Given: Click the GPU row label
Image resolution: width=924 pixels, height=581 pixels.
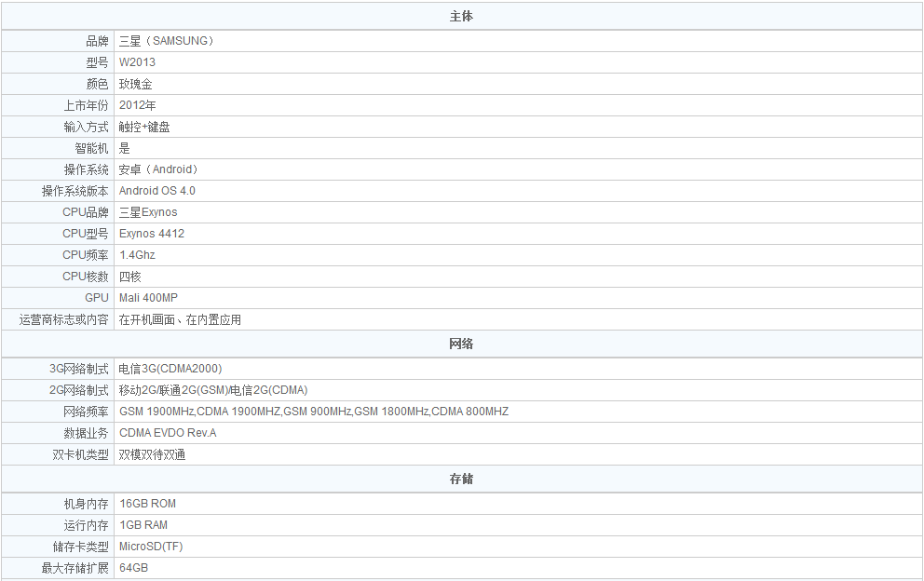Looking at the screenshot, I should pos(97,298).
